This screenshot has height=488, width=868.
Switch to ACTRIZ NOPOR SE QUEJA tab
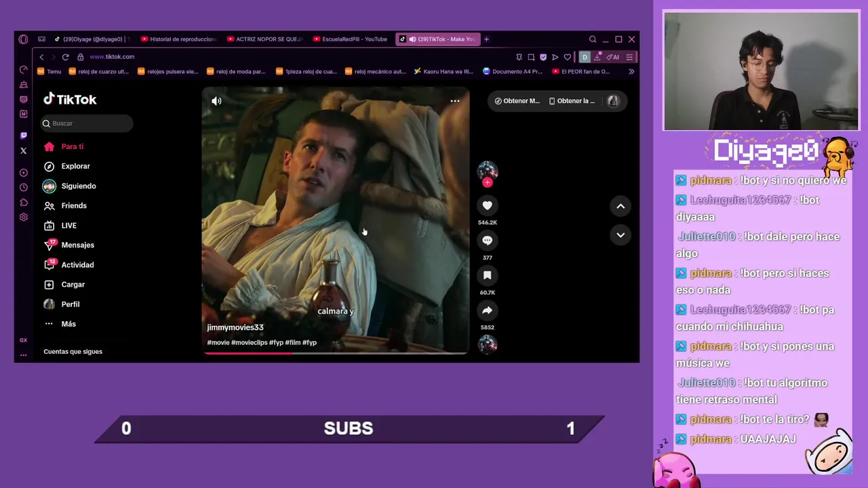pyautogui.click(x=264, y=39)
